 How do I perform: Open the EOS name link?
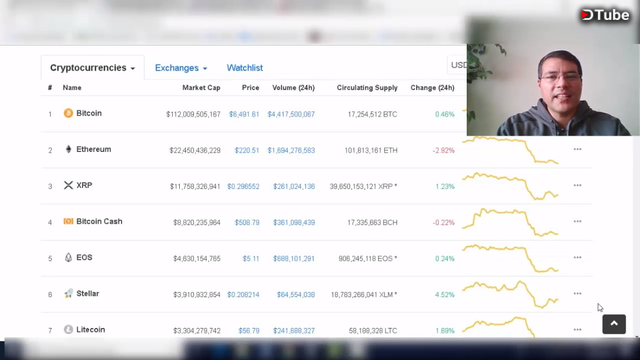[x=84, y=258]
